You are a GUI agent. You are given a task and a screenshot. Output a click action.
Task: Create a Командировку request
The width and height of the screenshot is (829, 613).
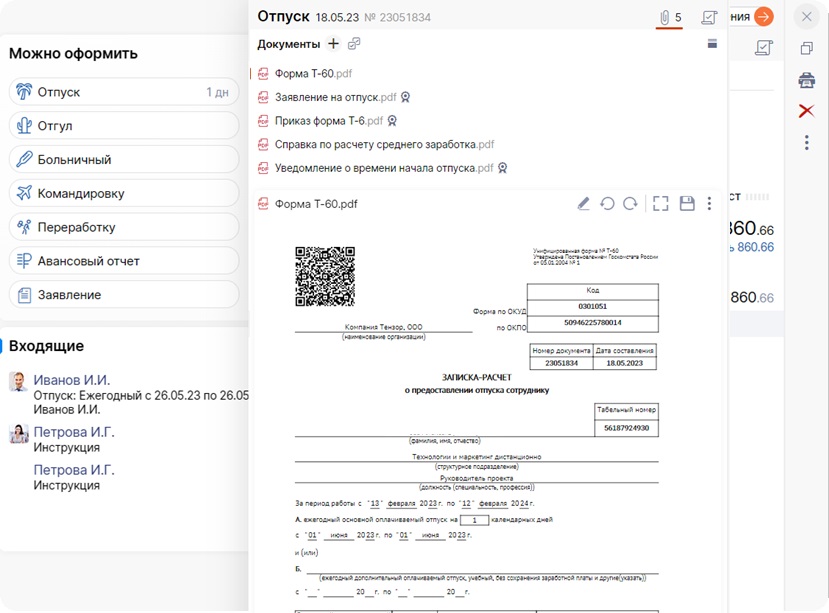click(124, 194)
